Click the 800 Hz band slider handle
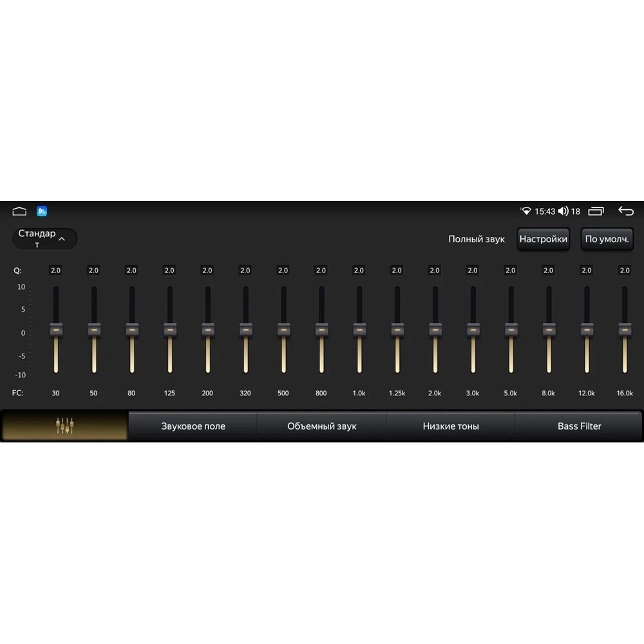 pos(321,330)
